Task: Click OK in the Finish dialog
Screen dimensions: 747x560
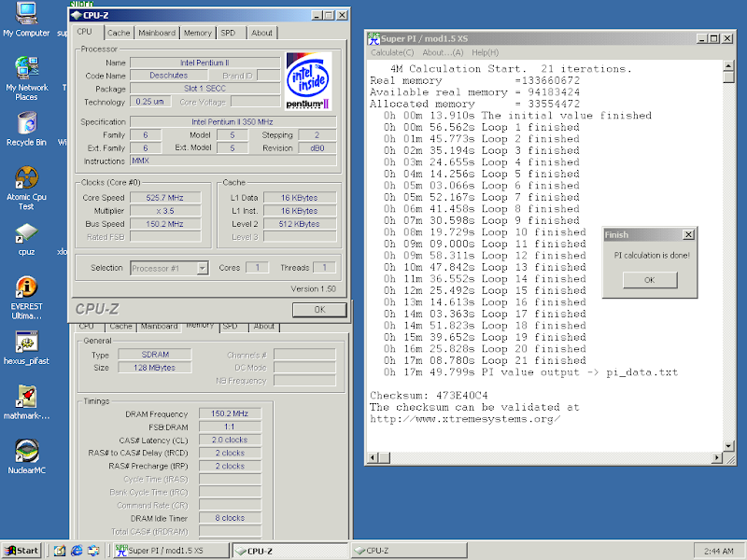Action: tap(650, 280)
